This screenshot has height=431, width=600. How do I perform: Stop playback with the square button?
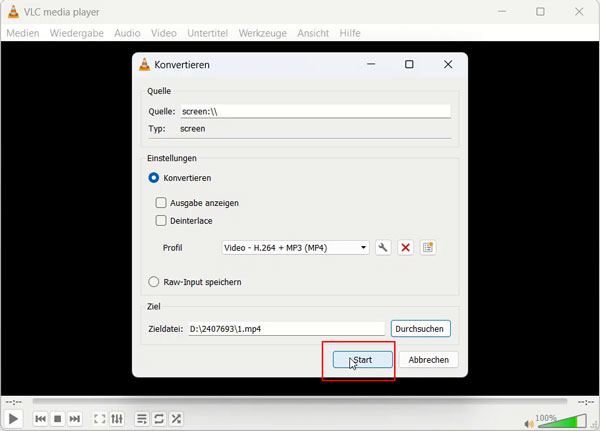click(57, 419)
